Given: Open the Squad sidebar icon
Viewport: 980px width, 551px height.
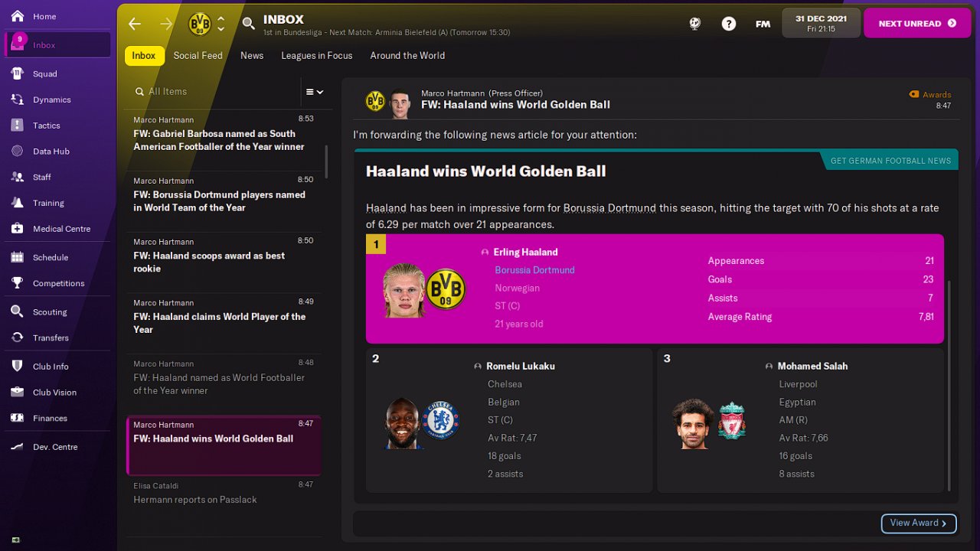Looking at the screenshot, I should pos(17,73).
